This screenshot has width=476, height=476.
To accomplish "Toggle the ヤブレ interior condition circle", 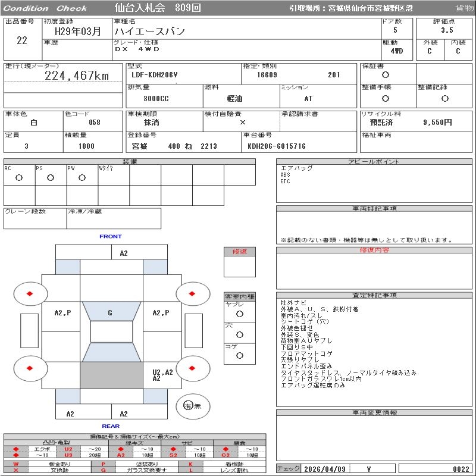I will pyautogui.click(x=240, y=314).
